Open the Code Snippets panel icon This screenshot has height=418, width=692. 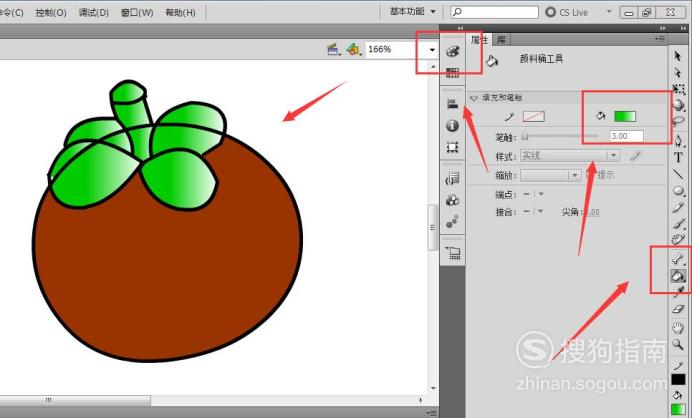click(452, 178)
